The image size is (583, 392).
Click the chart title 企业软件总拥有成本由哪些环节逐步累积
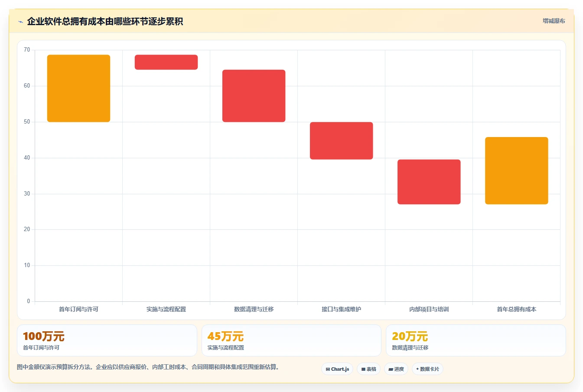(105, 21)
